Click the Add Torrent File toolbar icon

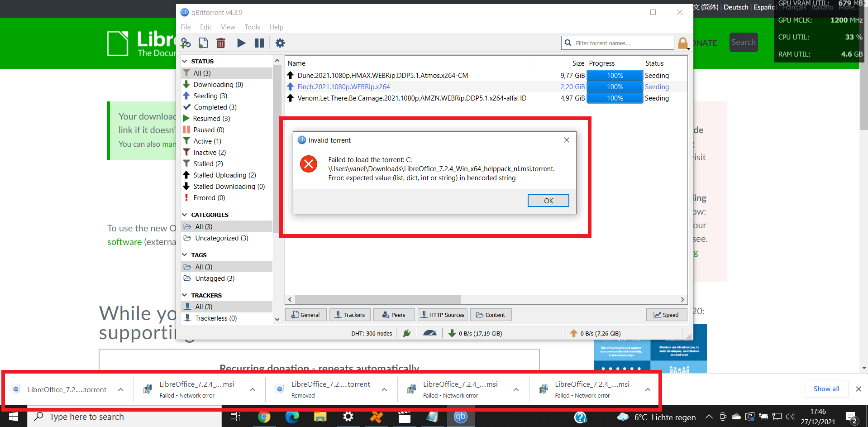[203, 43]
